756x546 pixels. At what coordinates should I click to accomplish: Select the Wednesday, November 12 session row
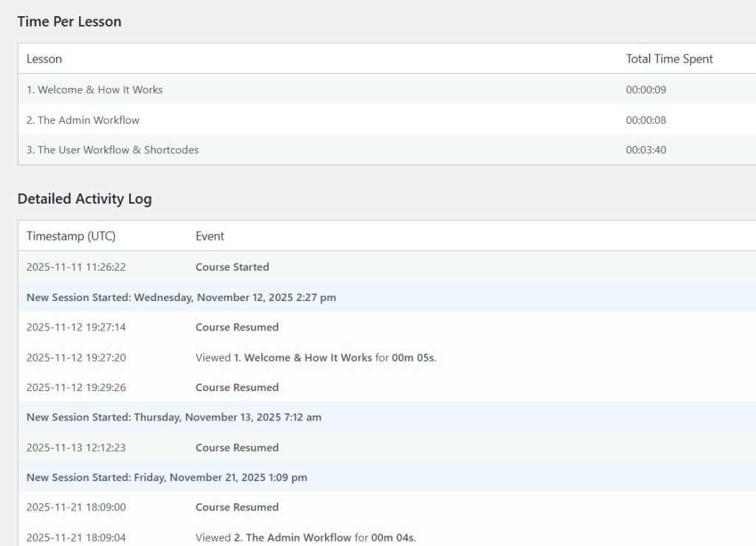(x=181, y=297)
